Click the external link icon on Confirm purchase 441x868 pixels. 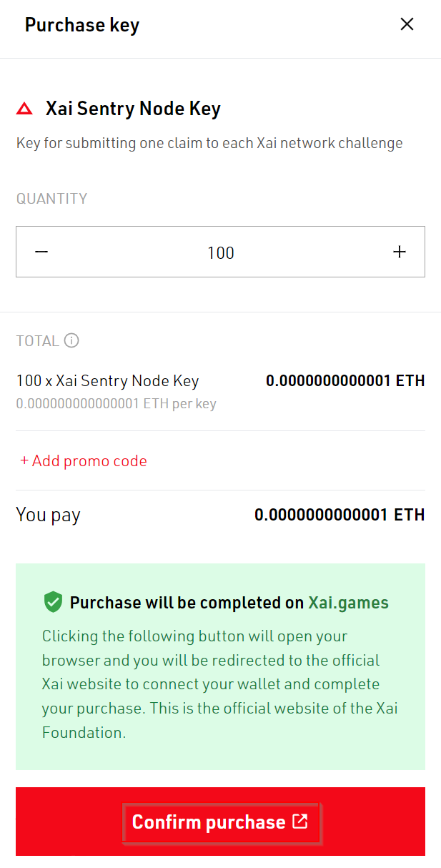point(300,822)
